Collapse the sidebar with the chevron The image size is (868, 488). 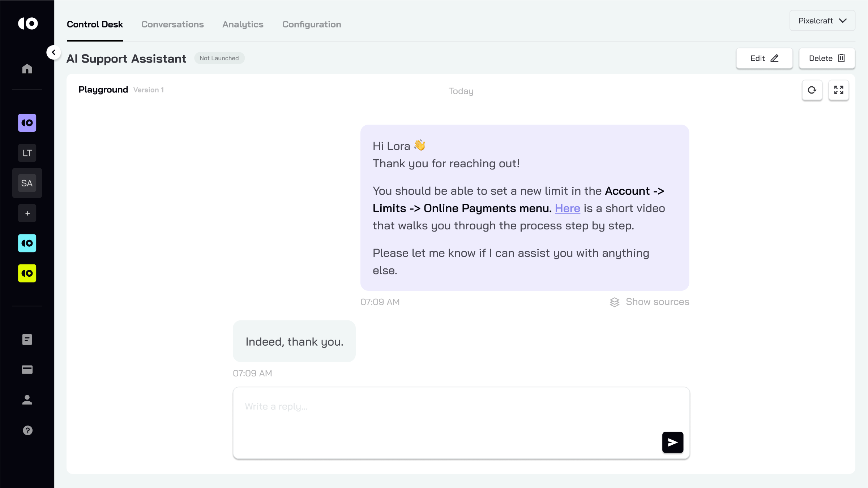[x=54, y=52]
